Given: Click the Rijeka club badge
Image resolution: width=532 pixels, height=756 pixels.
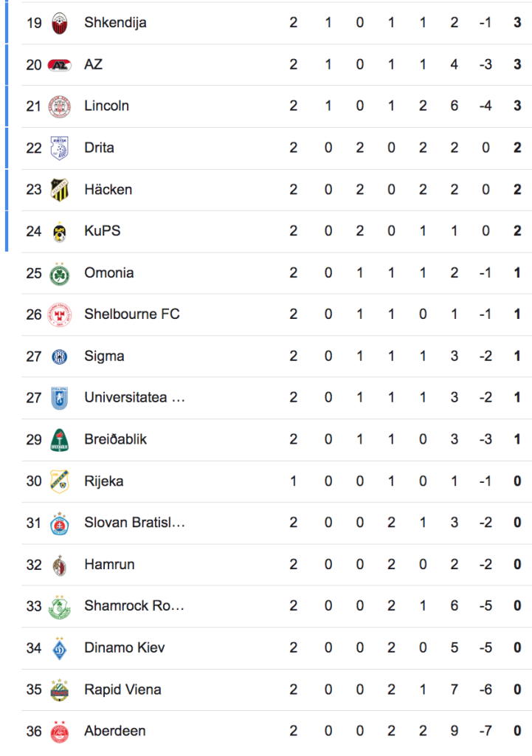Looking at the screenshot, I should click(59, 481).
